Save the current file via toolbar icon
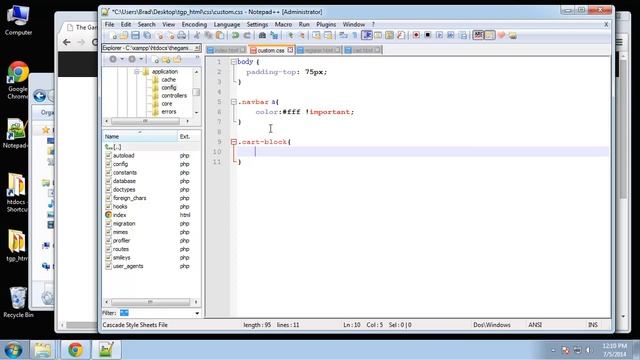Viewport: 640px width, 360px height. [136, 36]
